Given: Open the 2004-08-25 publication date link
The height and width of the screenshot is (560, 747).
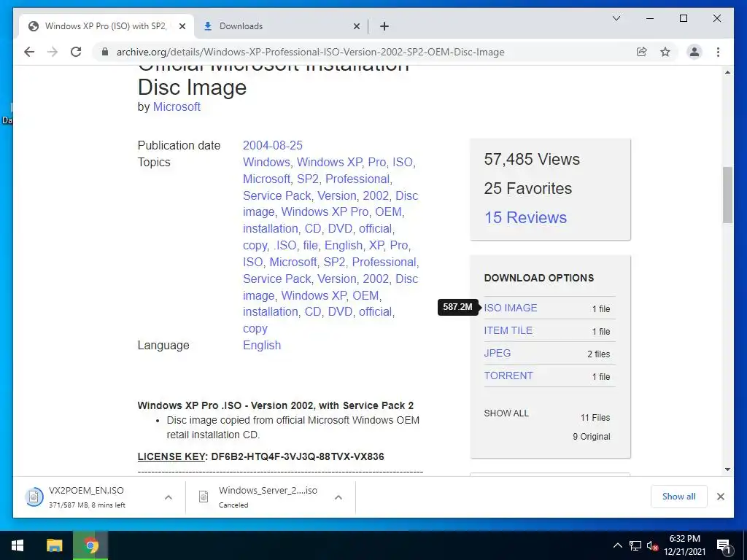Looking at the screenshot, I should tap(273, 145).
